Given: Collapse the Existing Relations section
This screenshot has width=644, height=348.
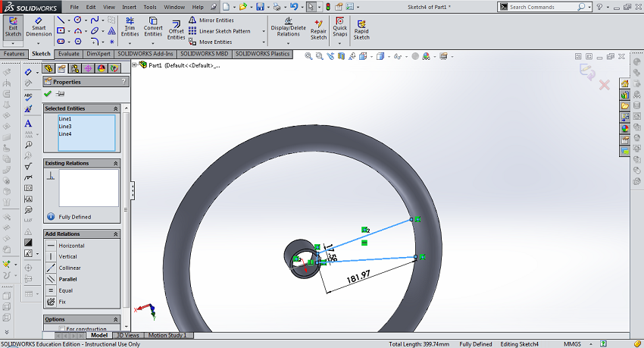Looking at the screenshot, I should pos(116,164).
